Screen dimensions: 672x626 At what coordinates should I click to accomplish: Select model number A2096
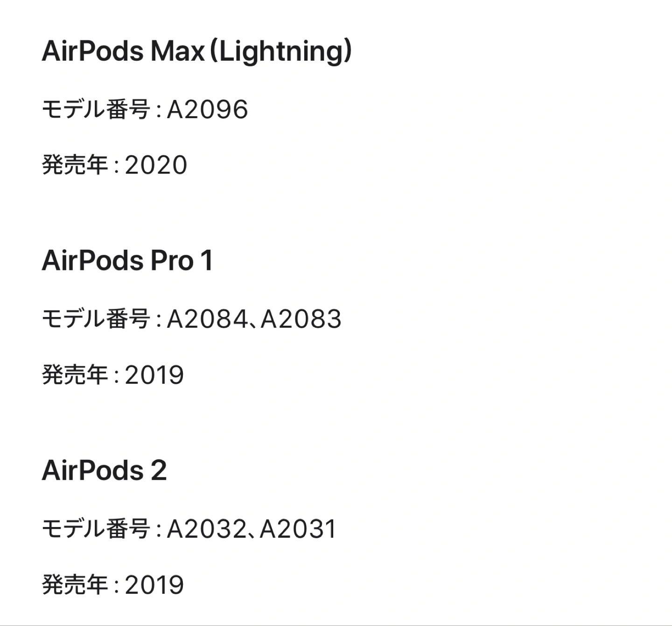pos(207,110)
